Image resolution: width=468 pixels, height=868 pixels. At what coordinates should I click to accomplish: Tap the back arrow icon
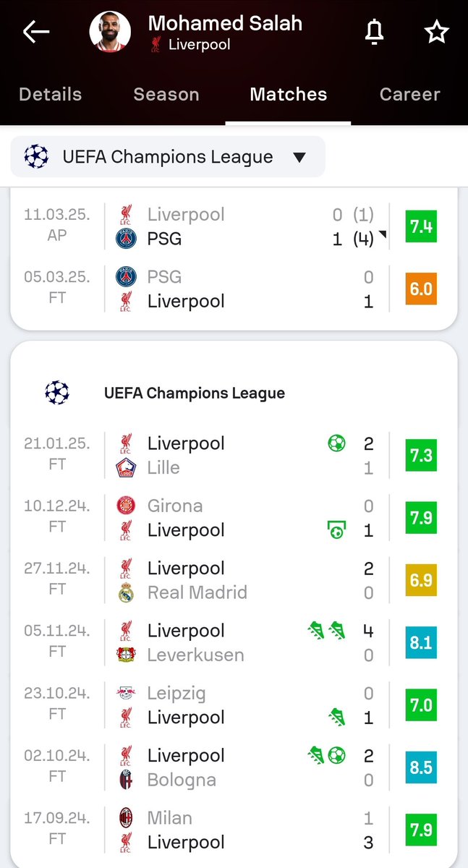(x=35, y=32)
